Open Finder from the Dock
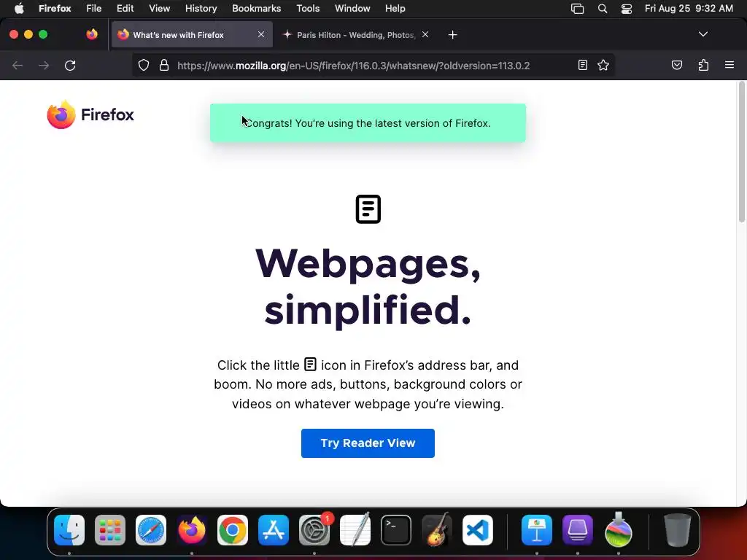747x560 pixels. click(x=69, y=530)
